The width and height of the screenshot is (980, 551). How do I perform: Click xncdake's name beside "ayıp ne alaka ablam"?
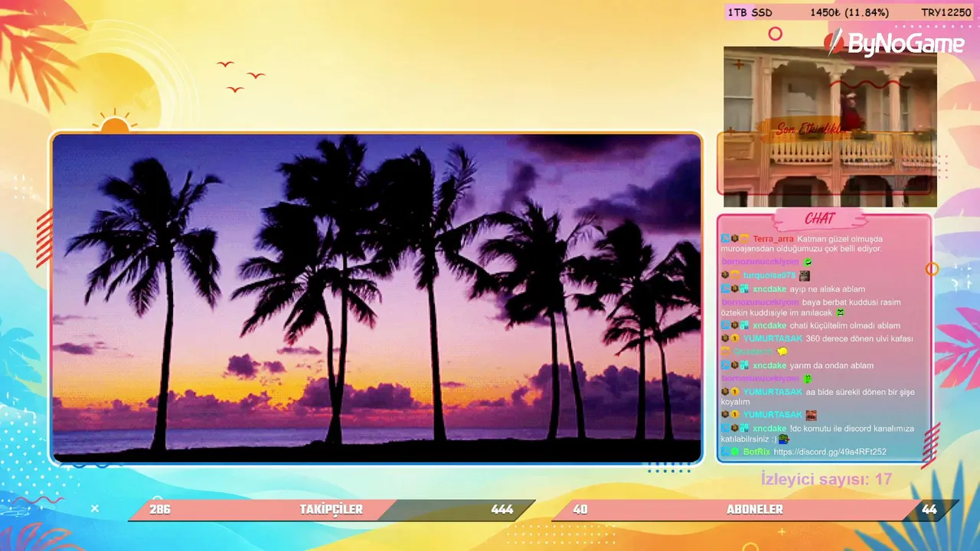pyautogui.click(x=769, y=289)
